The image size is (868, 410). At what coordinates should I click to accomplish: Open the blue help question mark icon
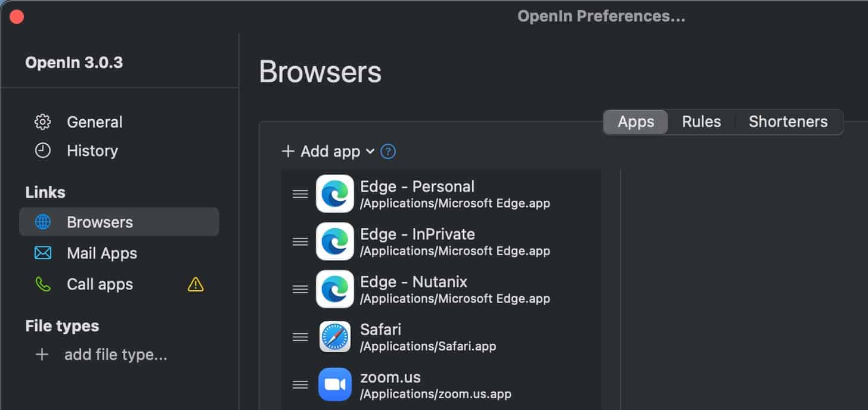point(388,151)
